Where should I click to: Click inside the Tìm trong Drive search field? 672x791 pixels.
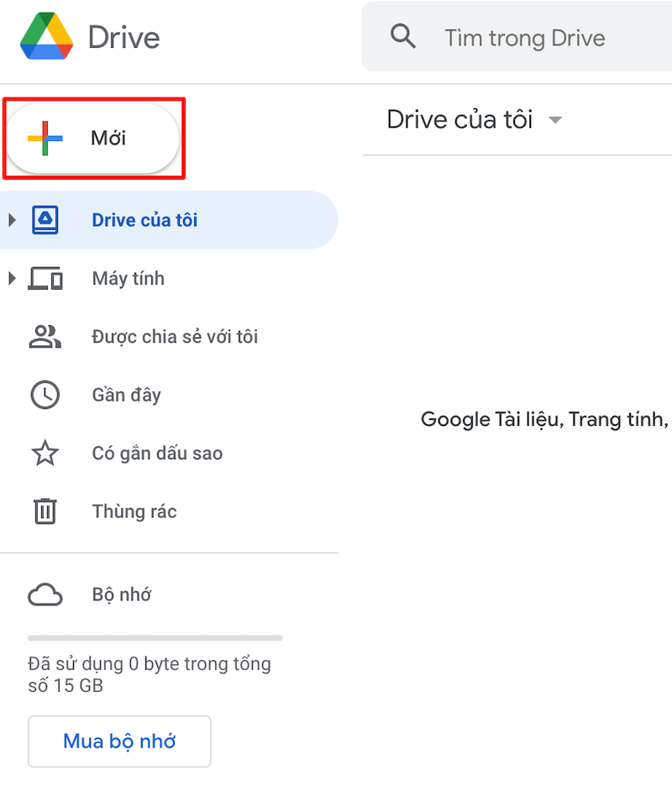coord(525,37)
